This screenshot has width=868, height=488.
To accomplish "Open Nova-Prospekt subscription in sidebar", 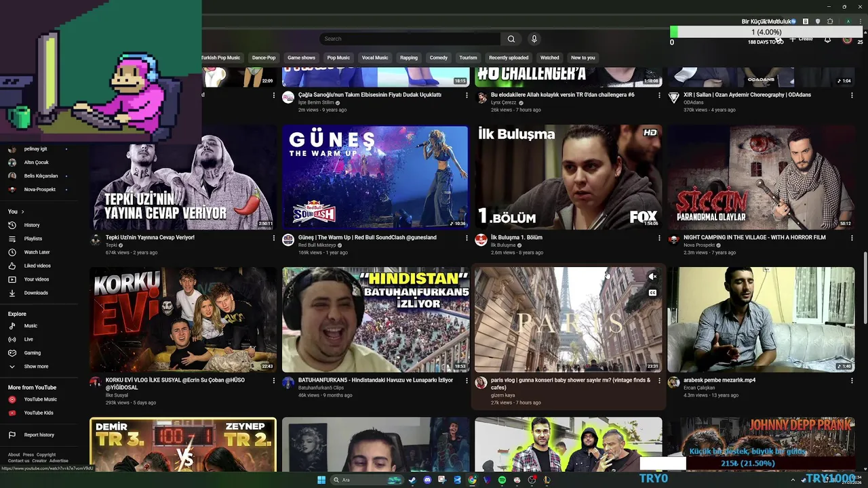I will (37, 189).
